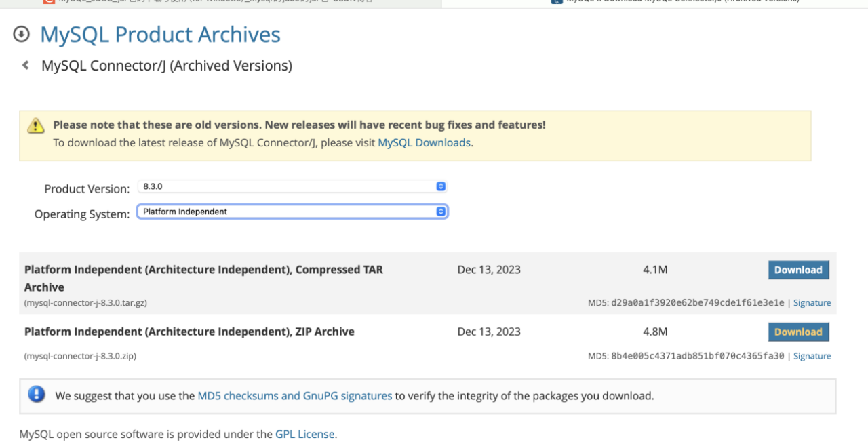
Task: Click the yellow warning triangle icon
Action: click(35, 126)
